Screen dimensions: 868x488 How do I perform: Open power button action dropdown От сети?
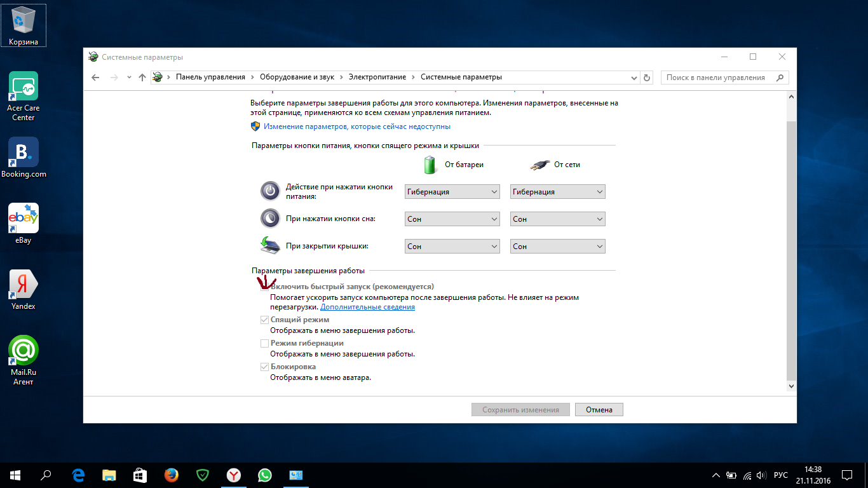pyautogui.click(x=558, y=192)
